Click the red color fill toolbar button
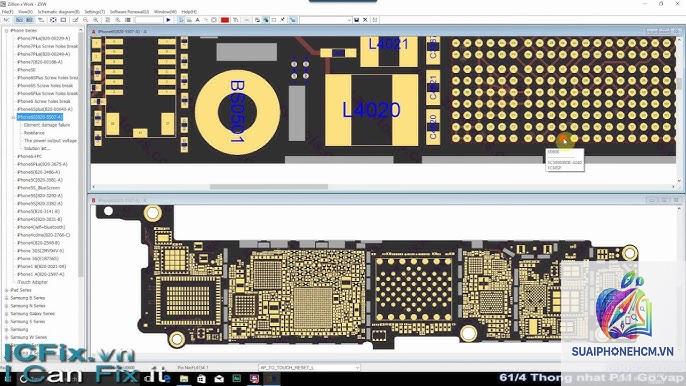 pyautogui.click(x=225, y=20)
